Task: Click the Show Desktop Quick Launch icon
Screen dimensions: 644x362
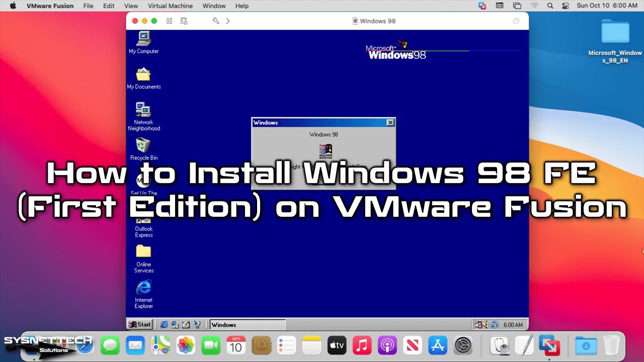Action: tap(186, 325)
